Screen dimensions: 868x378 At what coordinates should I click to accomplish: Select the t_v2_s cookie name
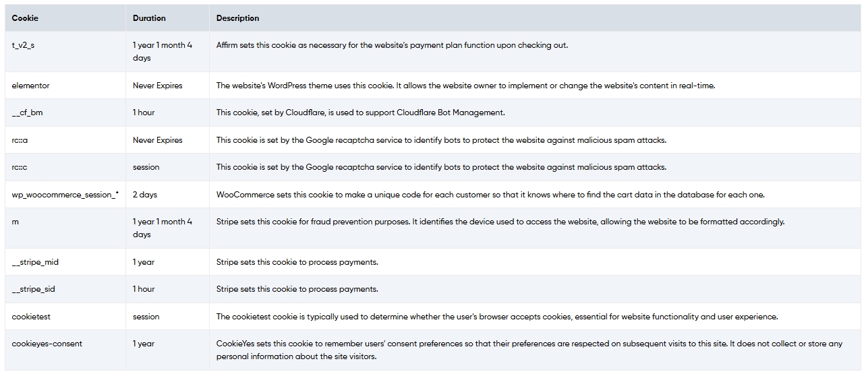pos(23,46)
